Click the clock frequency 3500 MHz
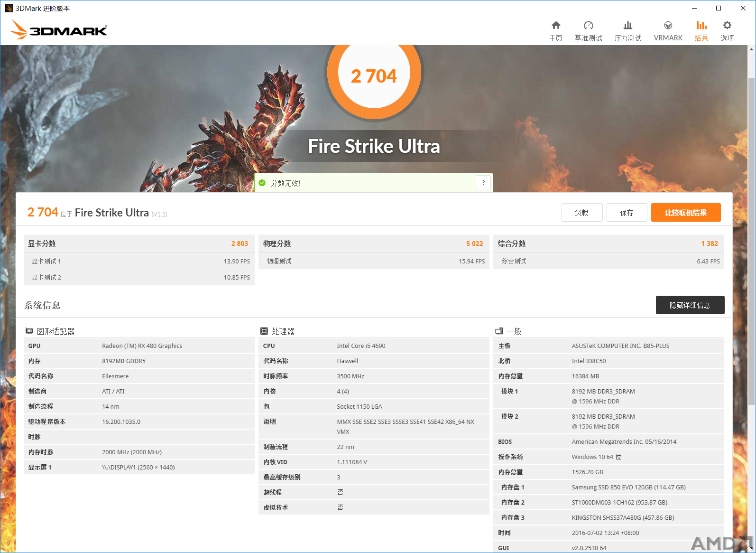The image size is (756, 553). pos(350,376)
